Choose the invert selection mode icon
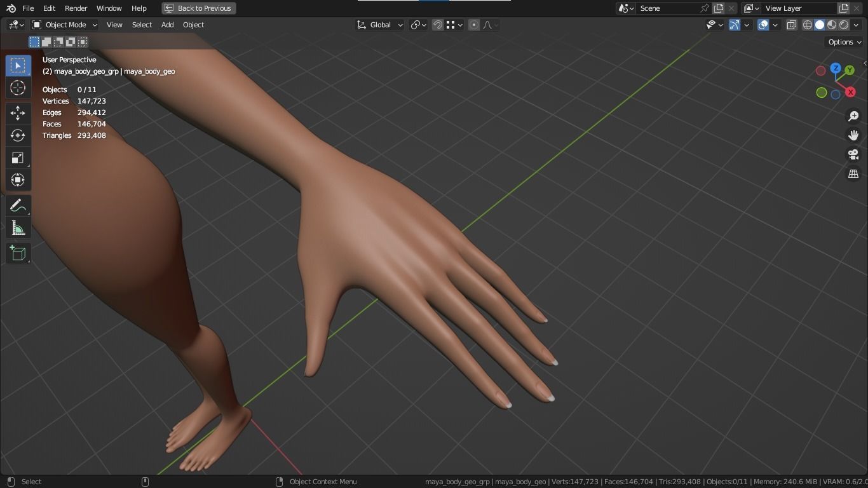 pos(71,42)
